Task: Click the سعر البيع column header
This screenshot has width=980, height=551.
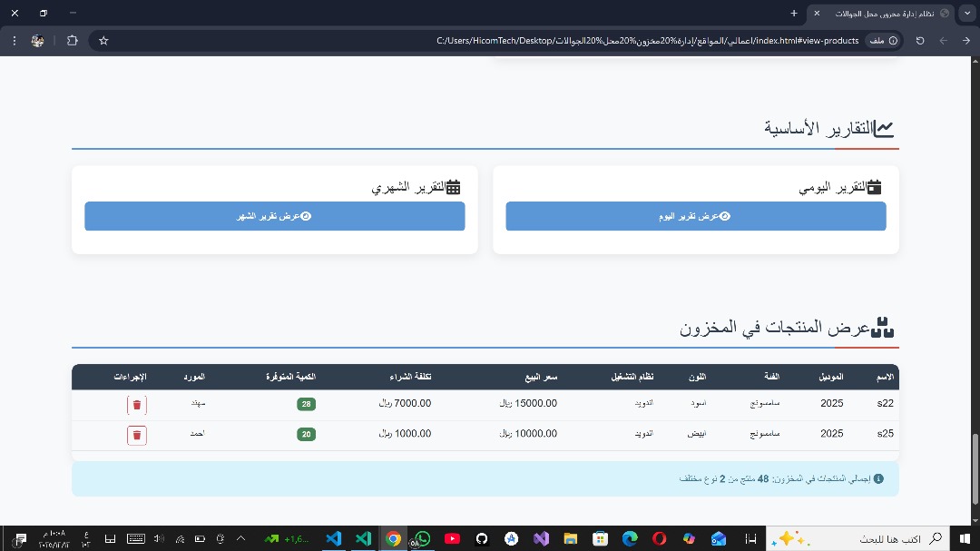Action: pyautogui.click(x=541, y=377)
